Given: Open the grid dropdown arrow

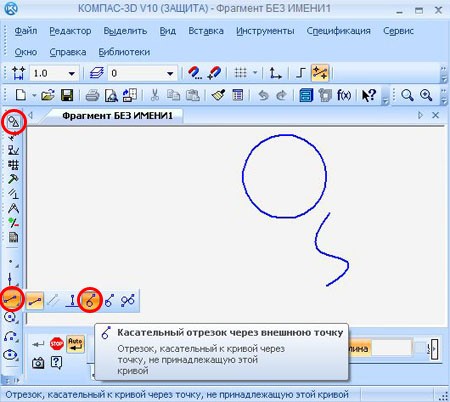Looking at the screenshot, I should [255, 73].
